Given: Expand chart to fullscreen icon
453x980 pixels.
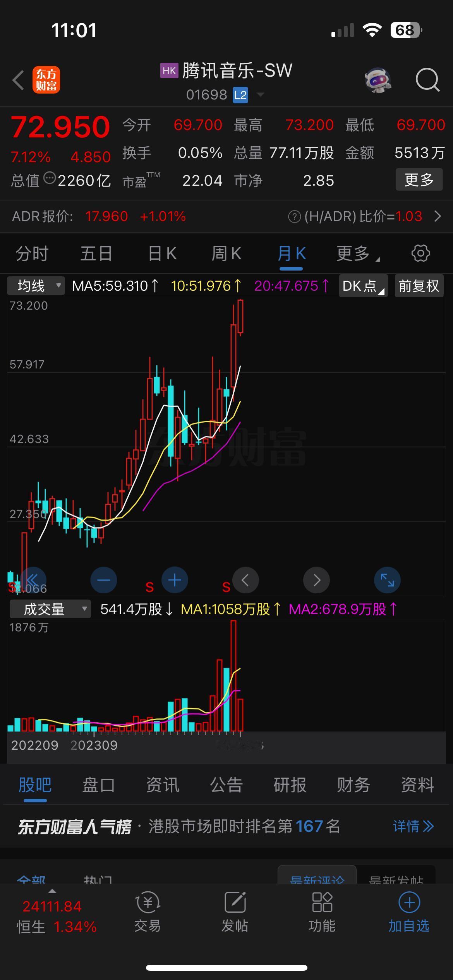Looking at the screenshot, I should coord(387,580).
